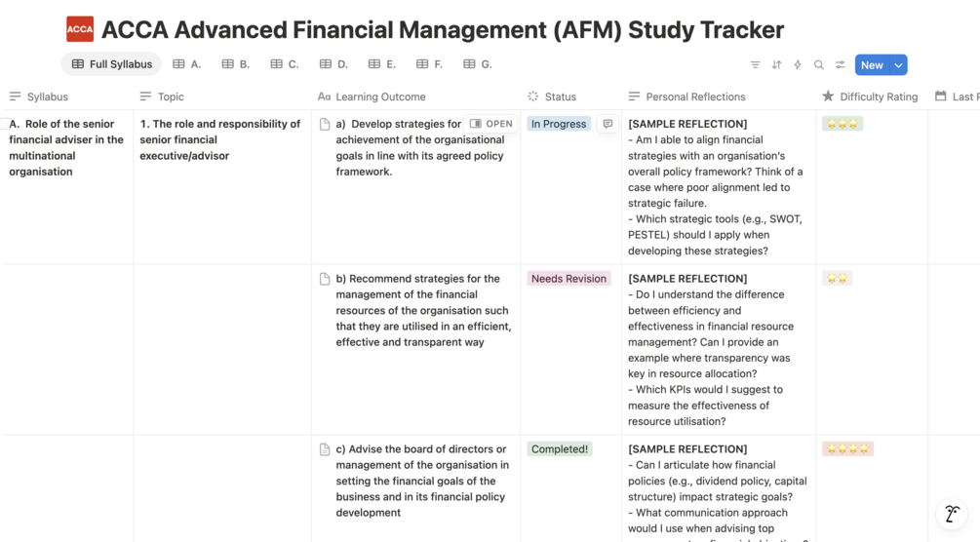Select the G. view tab
This screenshot has width=980, height=542.
click(x=478, y=64)
